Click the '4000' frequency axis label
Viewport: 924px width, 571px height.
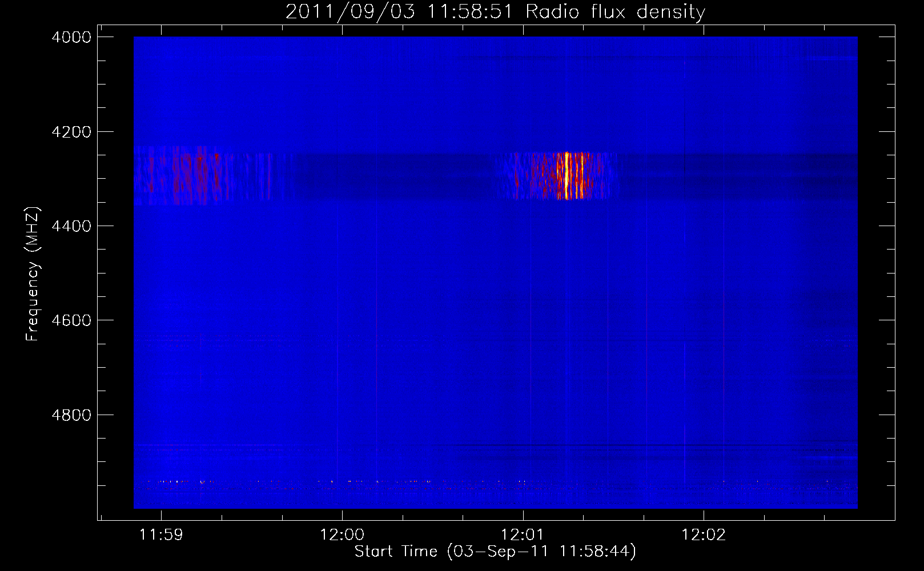[x=71, y=37]
